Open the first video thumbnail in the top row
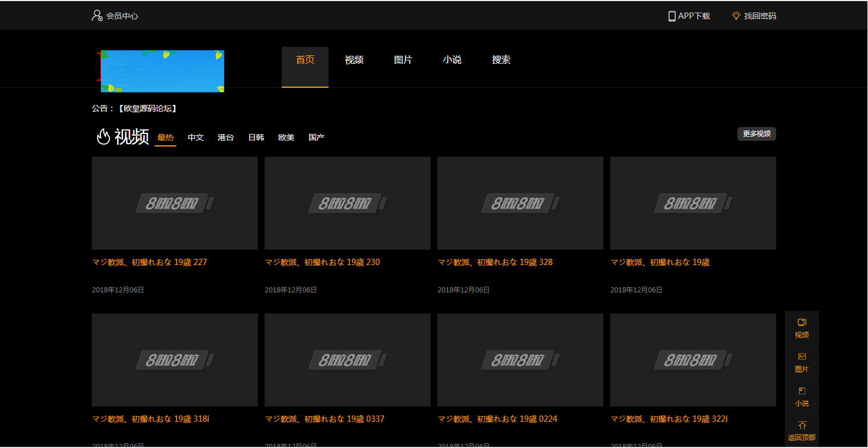This screenshot has height=448, width=868. [x=175, y=203]
